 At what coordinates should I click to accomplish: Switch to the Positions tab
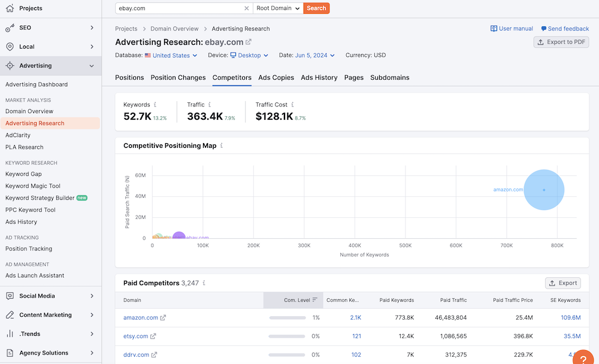(129, 78)
